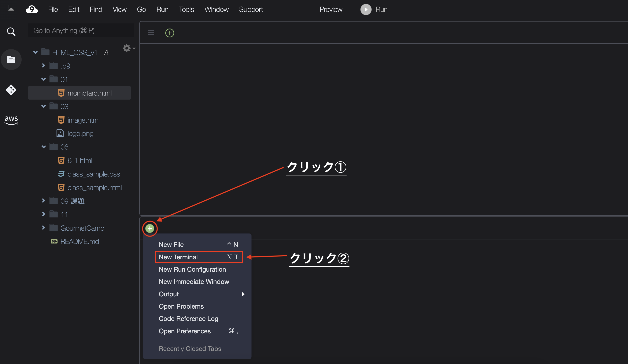Viewport: 628px width, 364px height.
Task: Expand the 09 課題 folder
Action: 44,201
